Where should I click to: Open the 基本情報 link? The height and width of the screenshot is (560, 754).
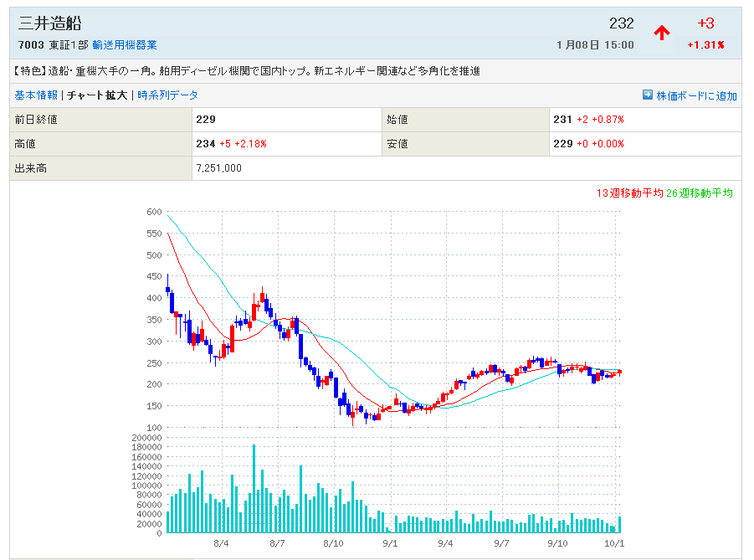[36, 95]
